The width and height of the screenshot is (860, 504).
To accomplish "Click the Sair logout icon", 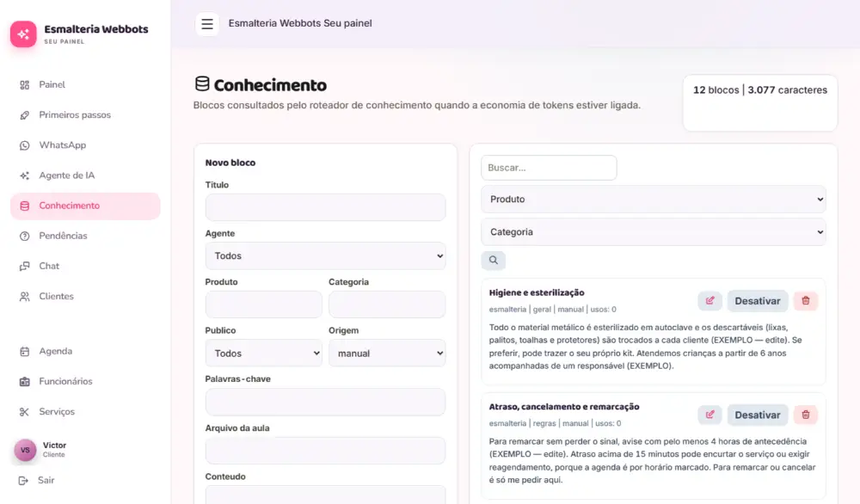I will [x=23, y=481].
